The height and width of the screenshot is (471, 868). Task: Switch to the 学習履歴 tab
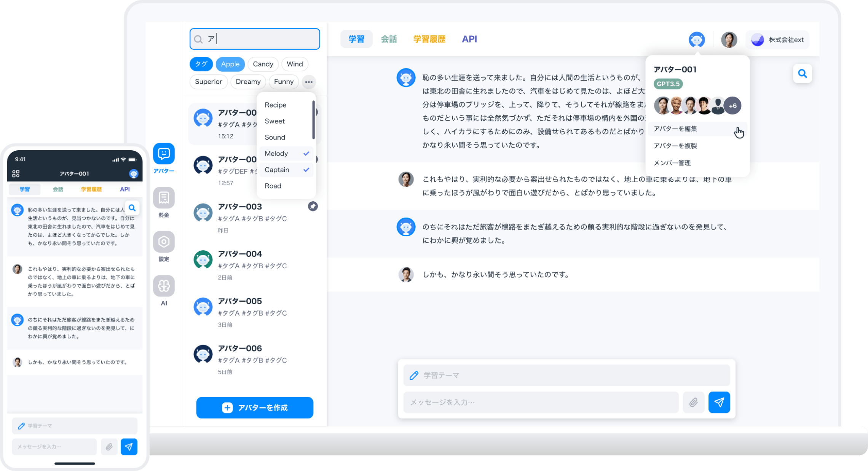pyautogui.click(x=429, y=39)
